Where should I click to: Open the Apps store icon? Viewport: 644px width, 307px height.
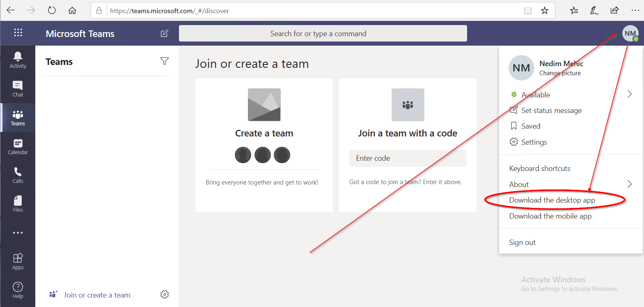[18, 261]
